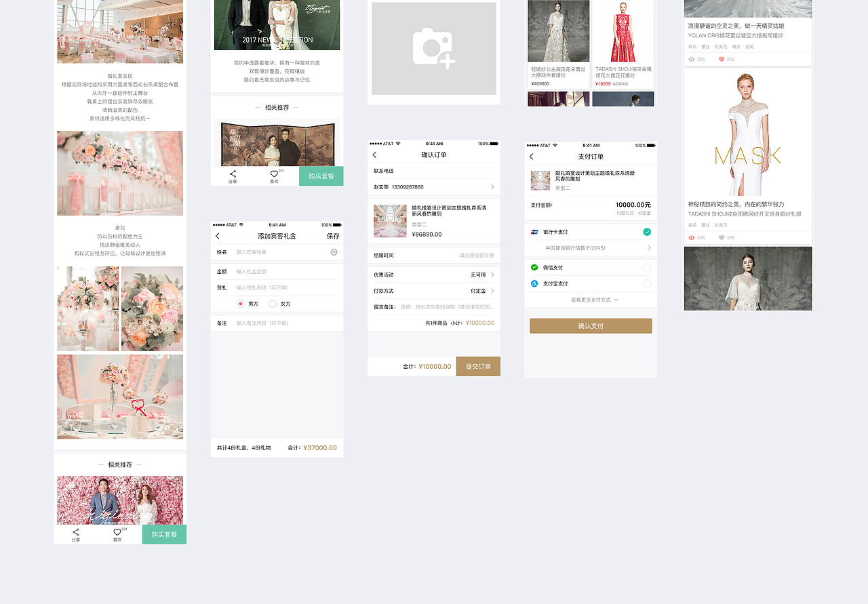868x604 pixels.
Task: Select the 微信支付 radio button
Action: [x=647, y=267]
